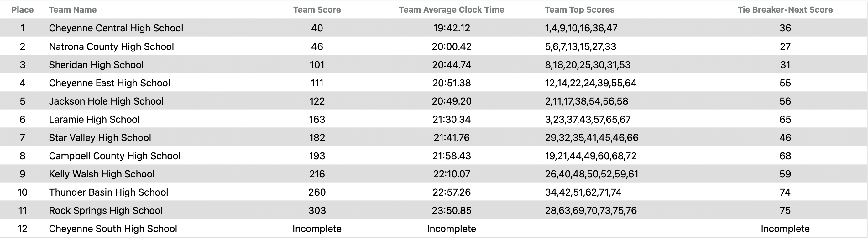868x238 pixels.
Task: Click the Incomplete team score for Cheyenne South
Action: click(x=317, y=229)
